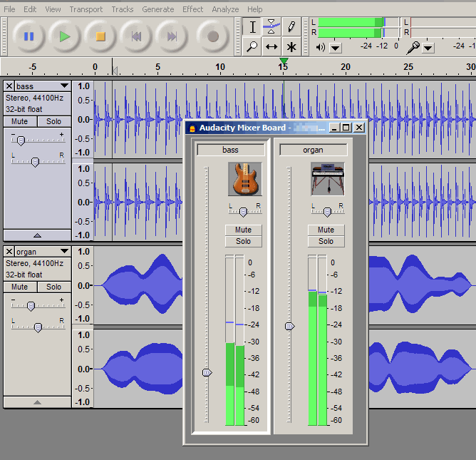The width and height of the screenshot is (476, 460).
Task: Open the Transport menu
Action: 86,9
